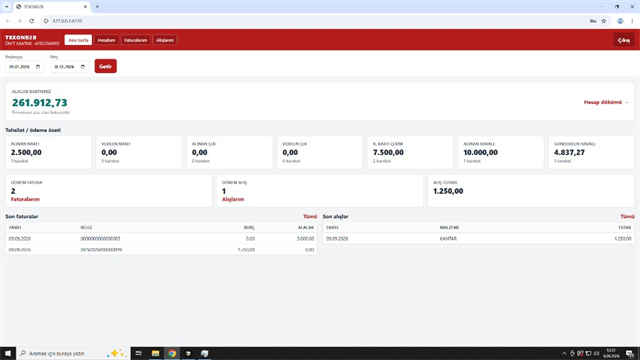Click the site info icon in address bar

coord(46,21)
